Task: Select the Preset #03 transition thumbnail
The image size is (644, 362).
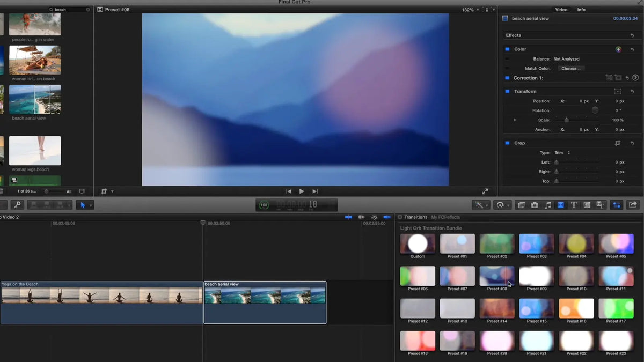Action: [537, 243]
